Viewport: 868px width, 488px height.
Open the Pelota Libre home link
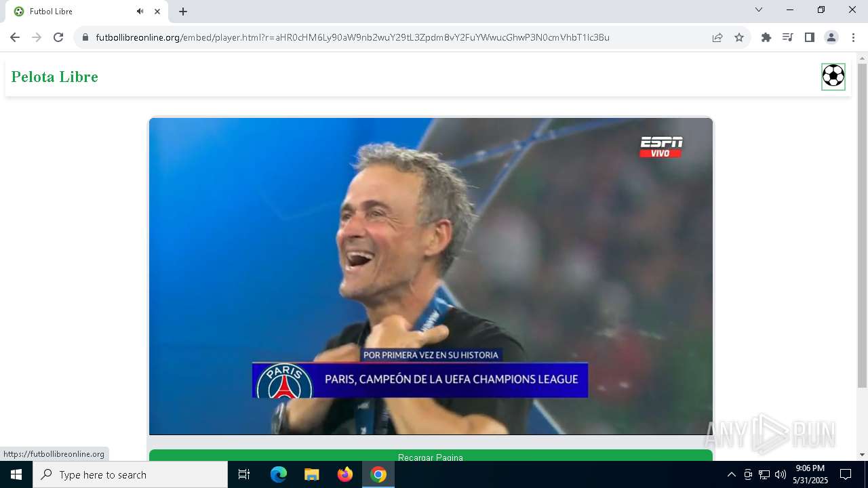click(55, 77)
